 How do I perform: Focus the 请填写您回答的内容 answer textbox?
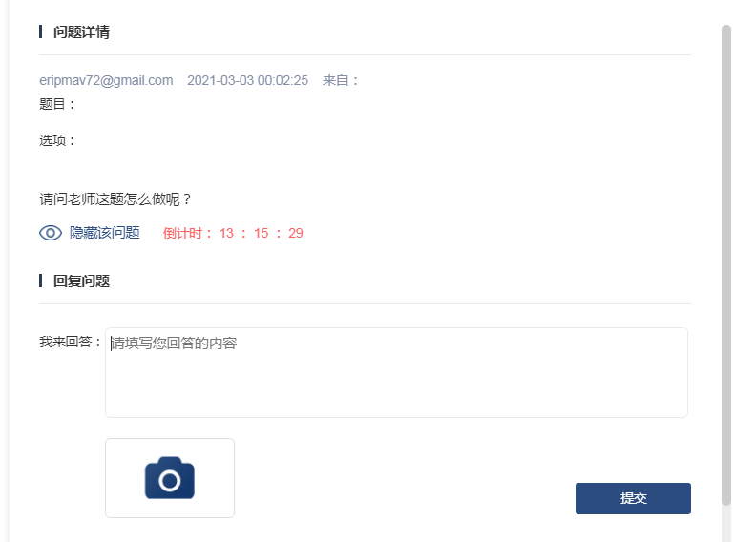pos(396,372)
